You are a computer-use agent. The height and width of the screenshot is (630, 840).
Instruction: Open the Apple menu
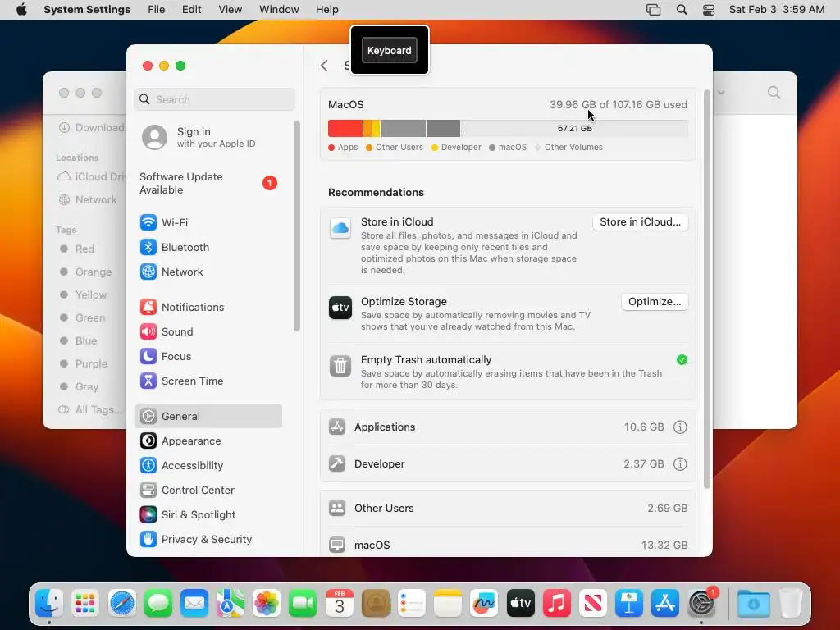[x=21, y=10]
